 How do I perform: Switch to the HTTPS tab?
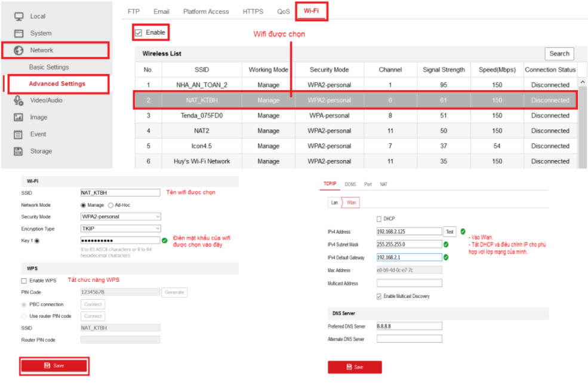(x=253, y=11)
